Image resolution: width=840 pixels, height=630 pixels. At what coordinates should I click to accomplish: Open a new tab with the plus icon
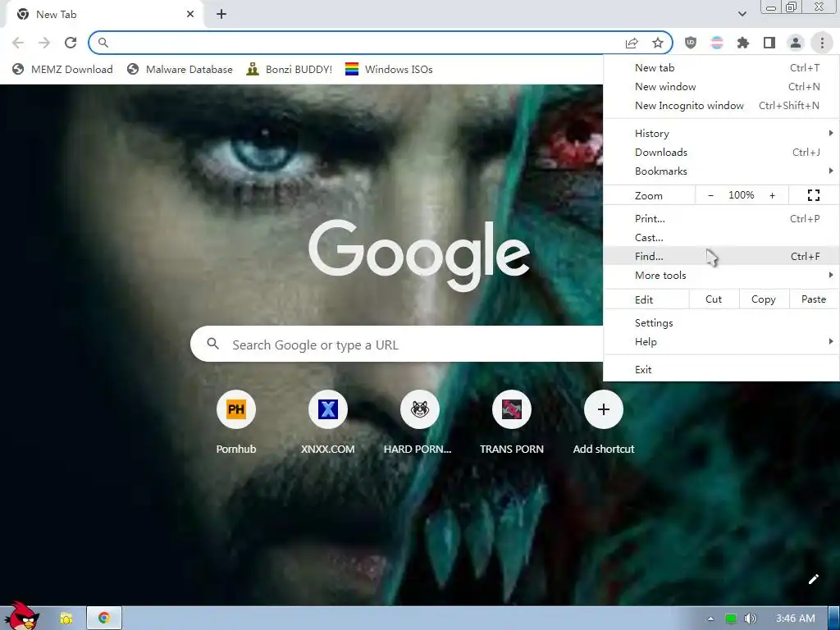click(x=221, y=15)
